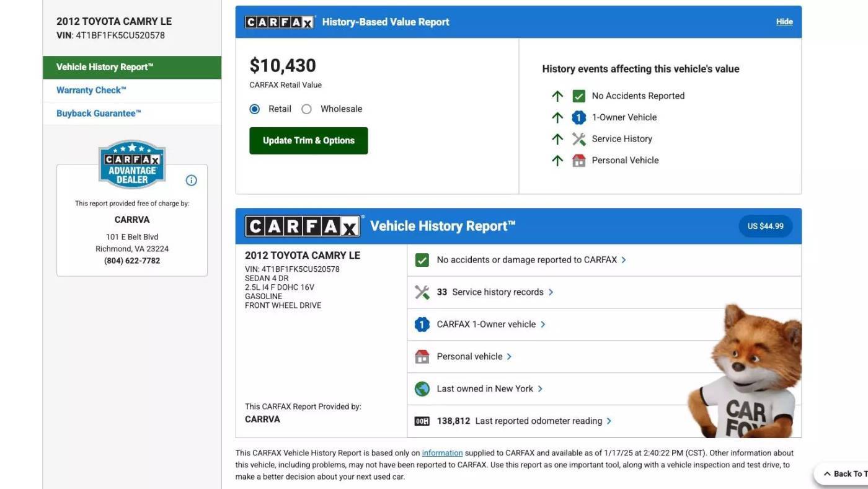
Task: Click the house icon beside Personal Vehicle in value events
Action: coord(578,161)
